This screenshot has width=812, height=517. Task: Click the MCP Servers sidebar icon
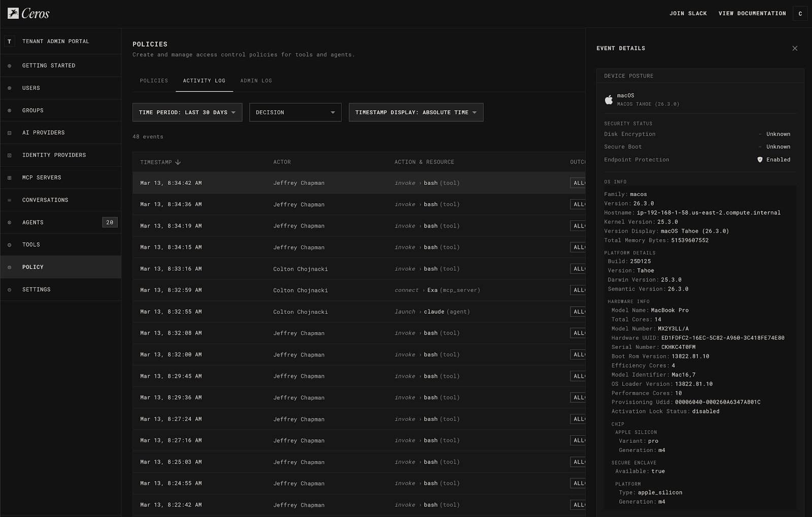tap(9, 178)
